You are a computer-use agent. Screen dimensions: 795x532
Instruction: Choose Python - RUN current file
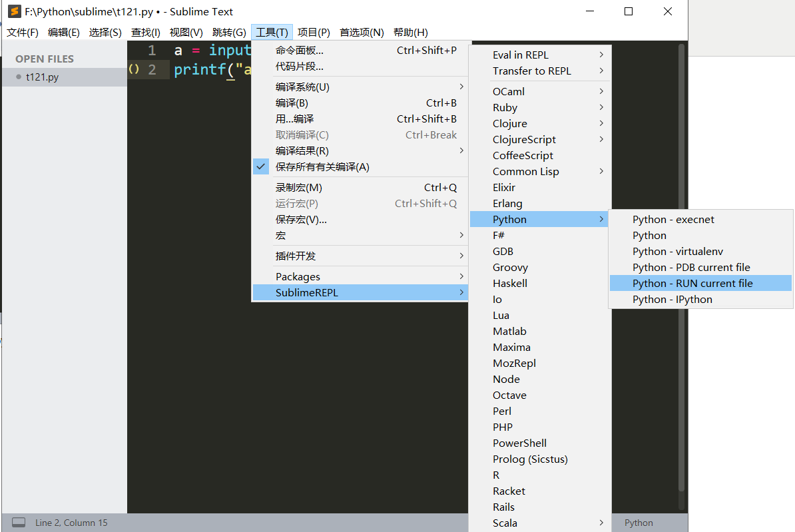(x=700, y=283)
